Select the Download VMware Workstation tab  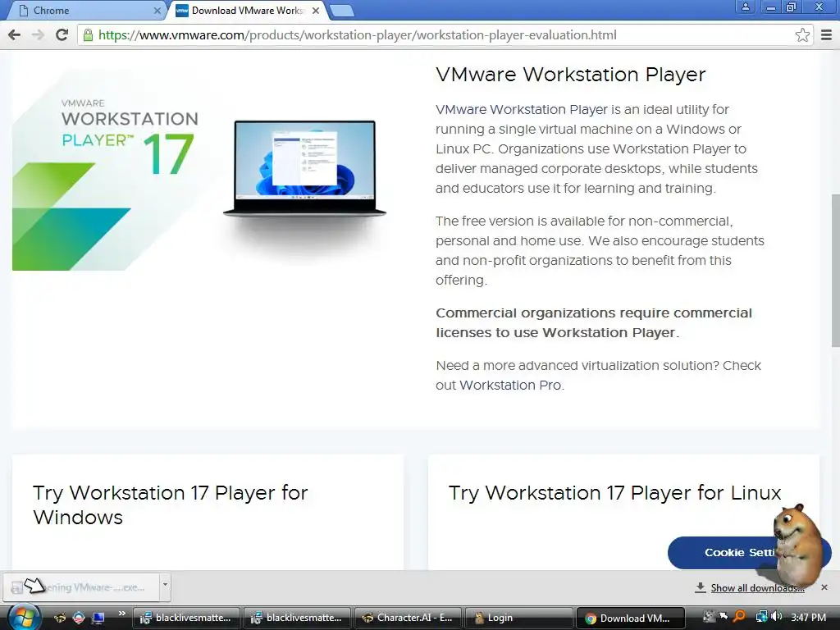[247, 10]
